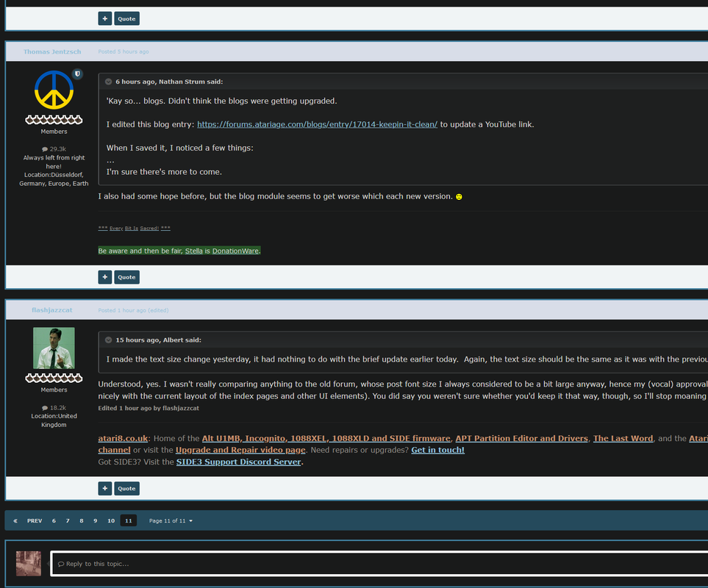708x588 pixels.
Task: Jump to page 9
Action: (x=96, y=521)
